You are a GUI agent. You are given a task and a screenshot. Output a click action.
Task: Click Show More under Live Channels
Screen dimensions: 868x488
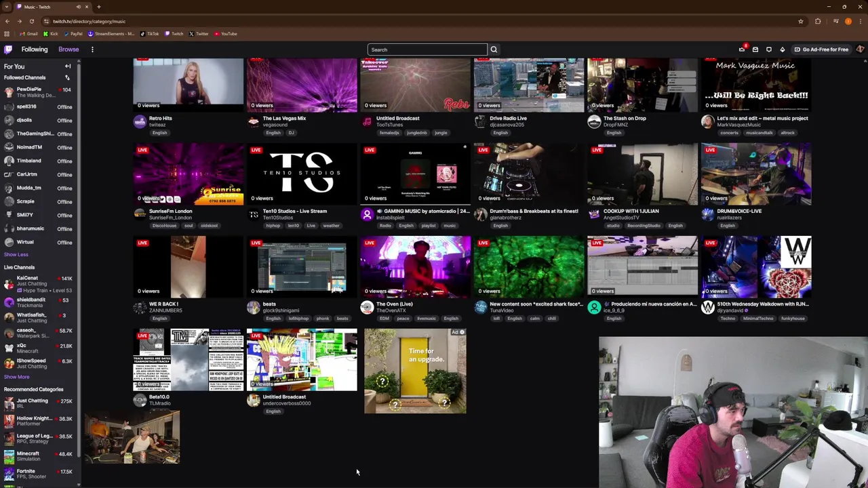(17, 377)
